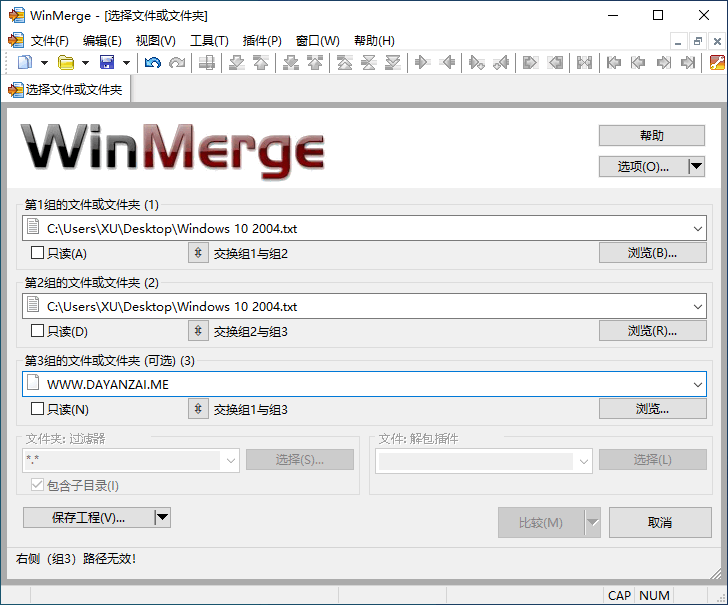The height and width of the screenshot is (605, 728).
Task: Click swap icon for group 1 and 2
Action: click(x=198, y=253)
